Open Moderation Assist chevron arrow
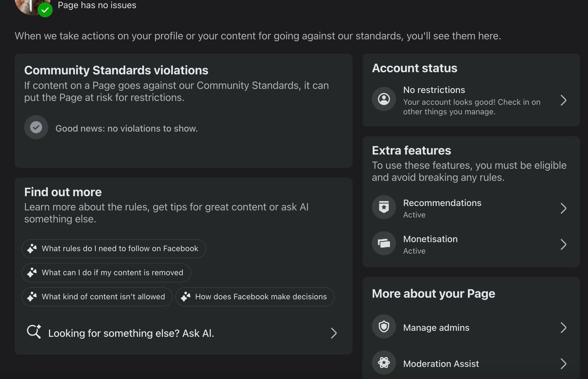Image resolution: width=588 pixels, height=379 pixels. click(x=563, y=364)
